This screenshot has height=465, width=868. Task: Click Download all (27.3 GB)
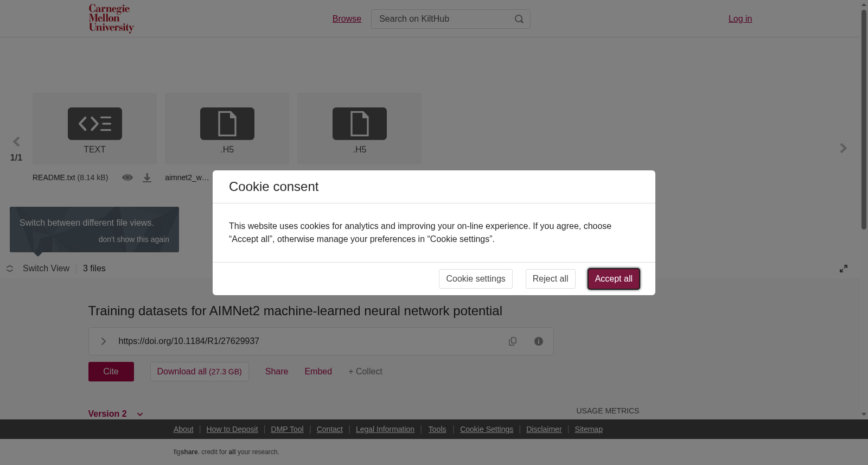click(x=200, y=372)
